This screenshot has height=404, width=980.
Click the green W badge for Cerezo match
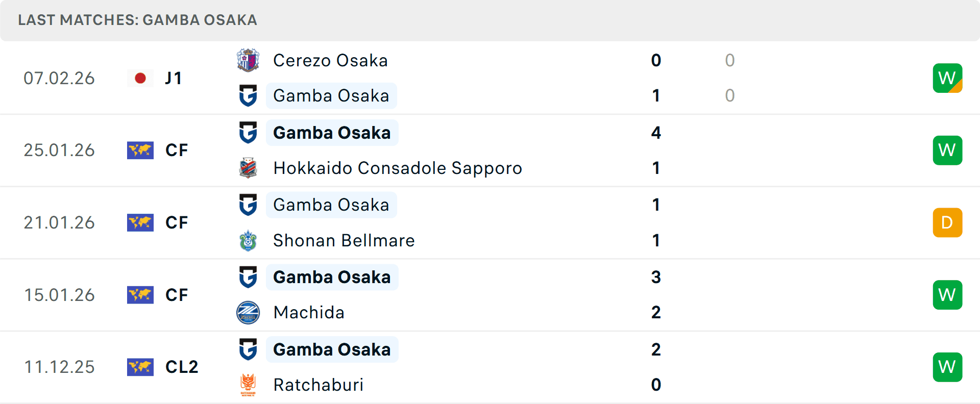click(x=947, y=78)
